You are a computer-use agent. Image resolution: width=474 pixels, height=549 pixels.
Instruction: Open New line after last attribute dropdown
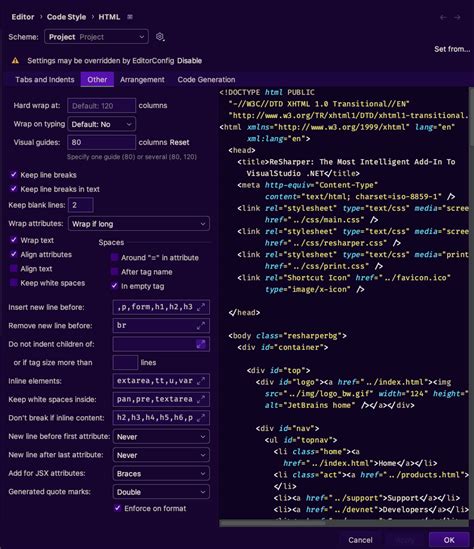click(161, 455)
